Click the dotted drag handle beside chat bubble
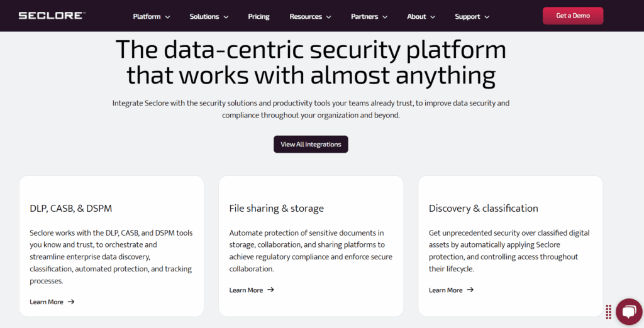Screen dimensions: 644x328 point(609,312)
